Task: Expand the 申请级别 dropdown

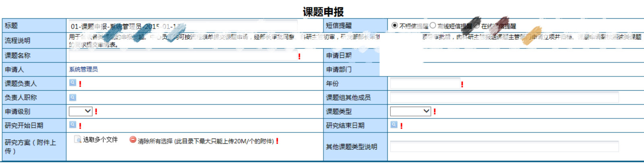Action: tap(81, 111)
